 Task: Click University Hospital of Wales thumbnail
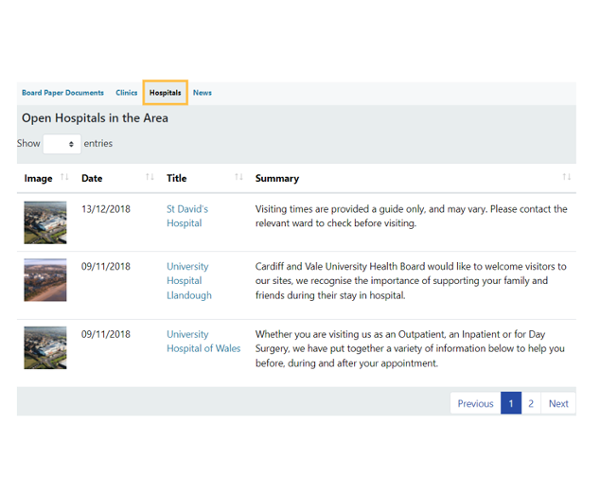tap(45, 348)
